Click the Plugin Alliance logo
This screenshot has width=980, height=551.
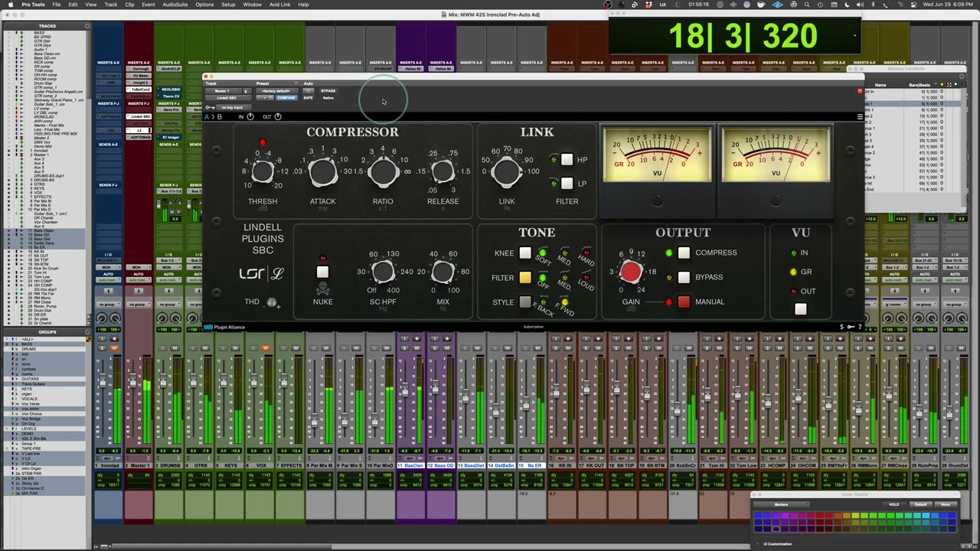224,327
